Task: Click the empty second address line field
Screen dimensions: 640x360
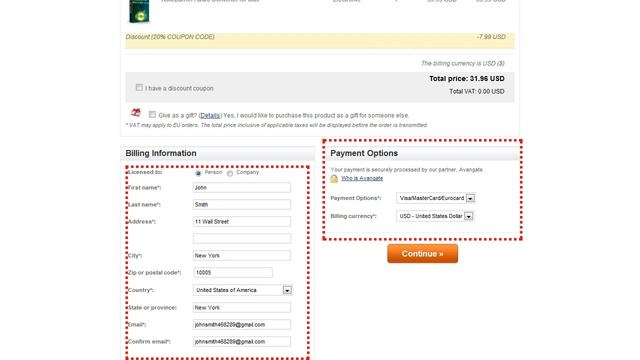Action: (x=242, y=238)
